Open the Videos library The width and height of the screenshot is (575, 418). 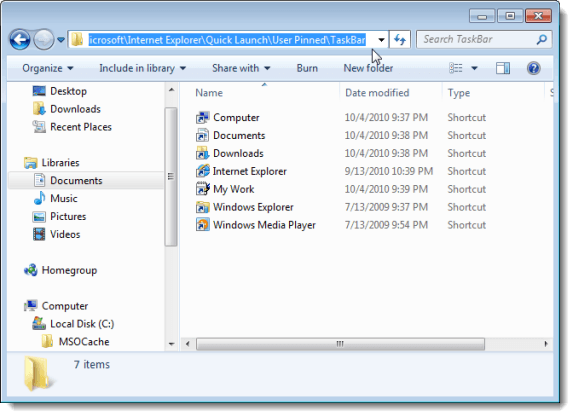coord(65,235)
